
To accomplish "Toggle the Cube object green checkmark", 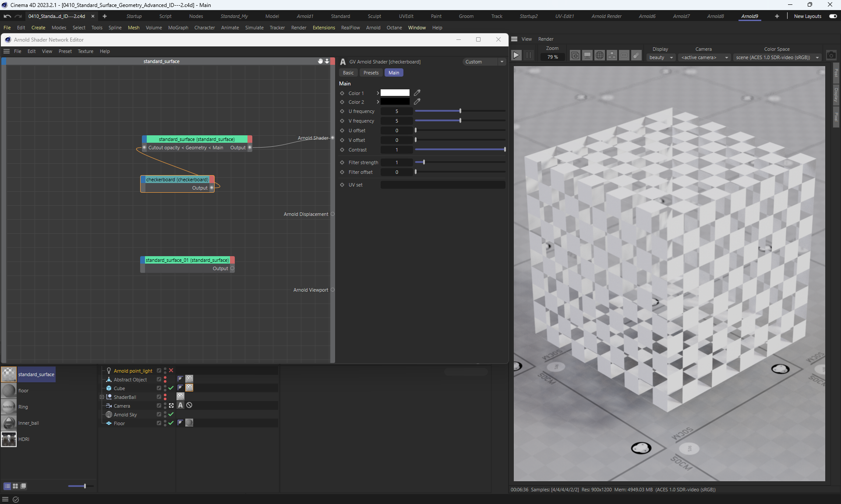I will point(171,388).
